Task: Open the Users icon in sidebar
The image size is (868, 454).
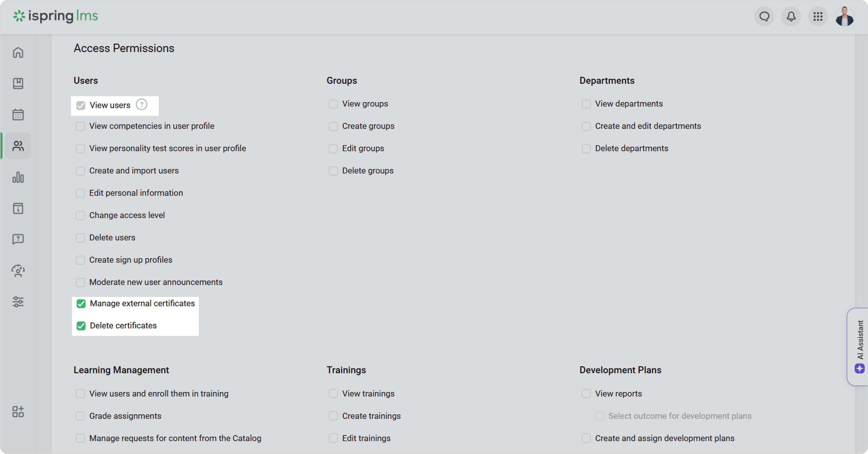Action: click(x=18, y=146)
